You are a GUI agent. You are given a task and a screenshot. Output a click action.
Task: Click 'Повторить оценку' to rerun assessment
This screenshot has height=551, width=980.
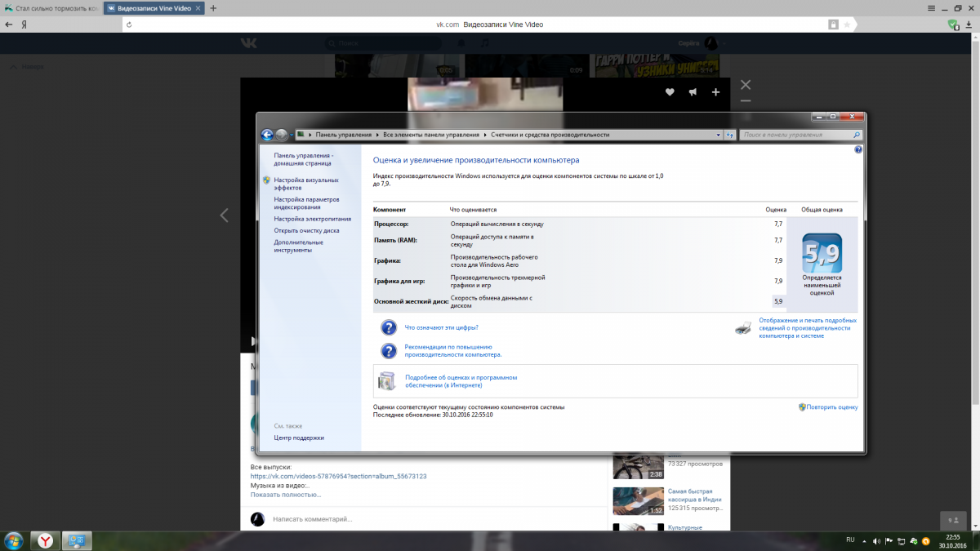(x=831, y=407)
